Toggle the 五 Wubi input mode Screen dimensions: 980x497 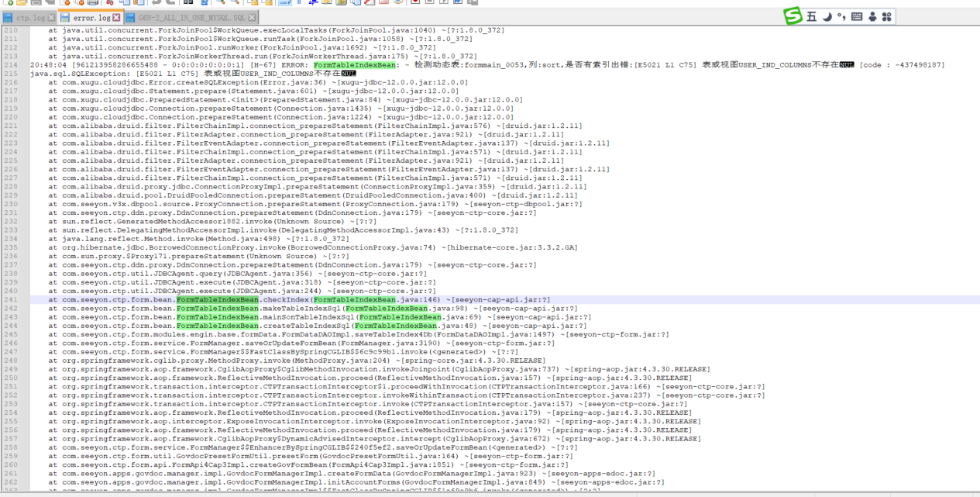(812, 16)
